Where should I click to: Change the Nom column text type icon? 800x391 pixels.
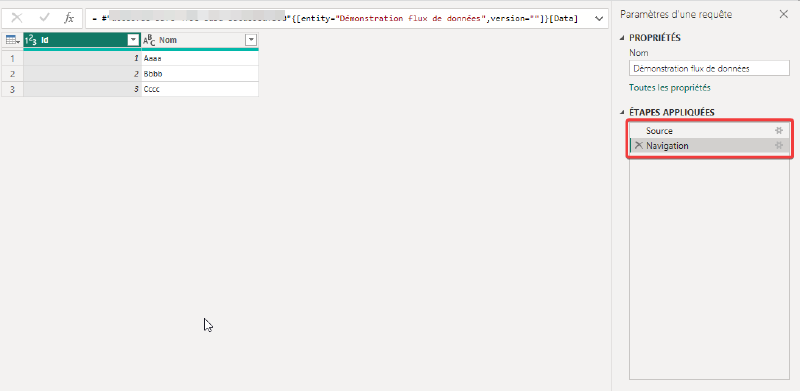click(x=149, y=40)
